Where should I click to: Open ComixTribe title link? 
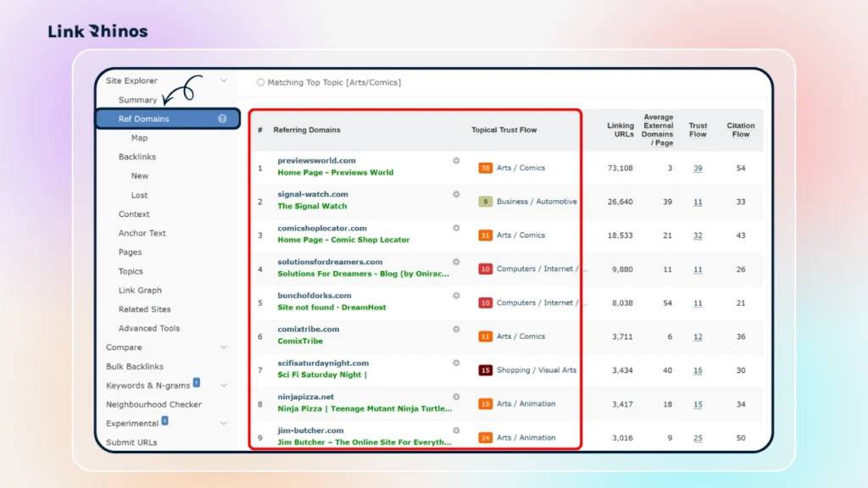click(x=300, y=341)
